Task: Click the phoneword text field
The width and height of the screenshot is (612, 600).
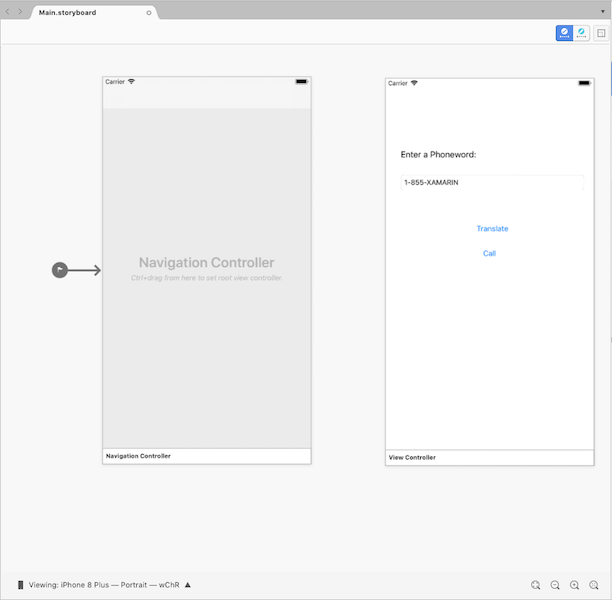Action: click(x=491, y=183)
